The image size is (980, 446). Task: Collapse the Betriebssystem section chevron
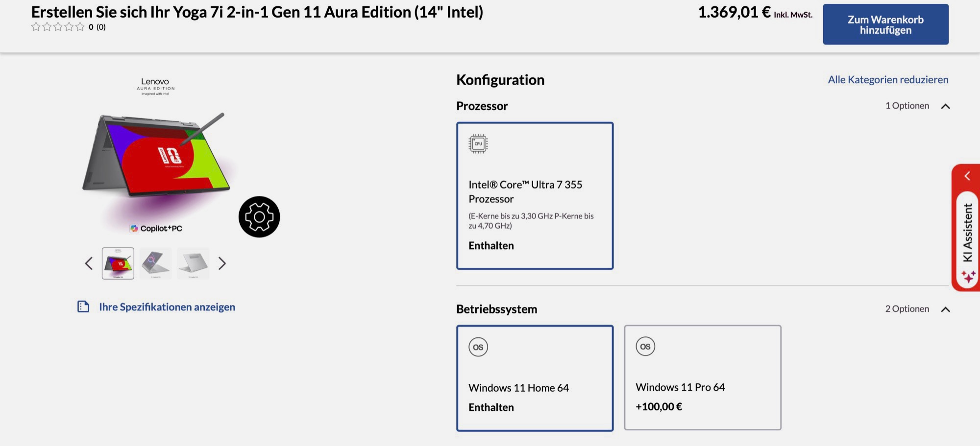click(946, 309)
